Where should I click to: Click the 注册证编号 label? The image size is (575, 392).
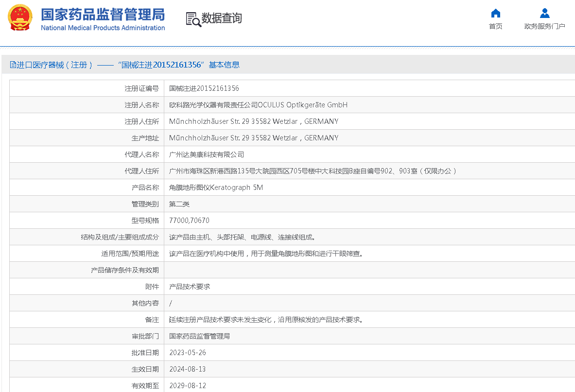tap(141, 88)
